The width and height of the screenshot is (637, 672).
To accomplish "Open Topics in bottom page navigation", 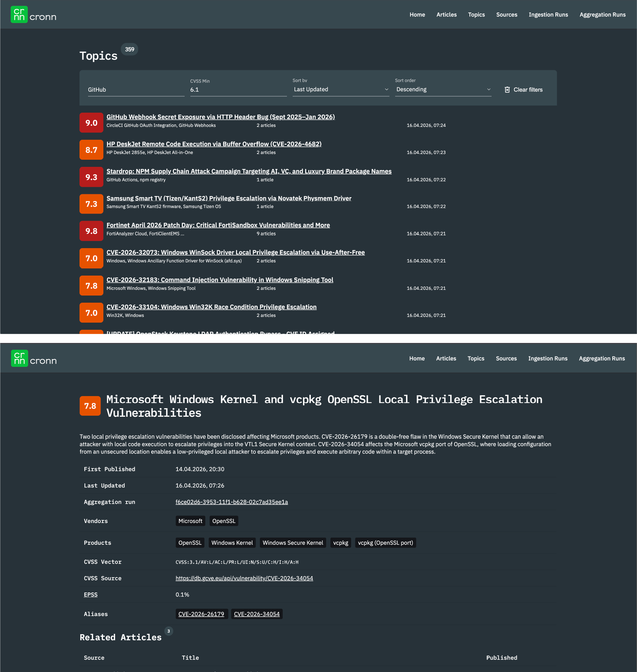I will [476, 358].
